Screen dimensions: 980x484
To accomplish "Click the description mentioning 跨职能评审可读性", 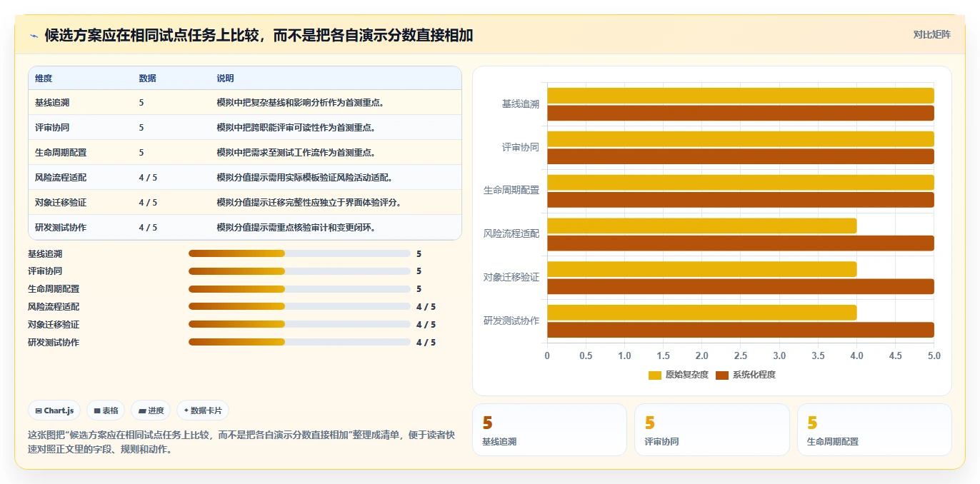I will tap(297, 128).
